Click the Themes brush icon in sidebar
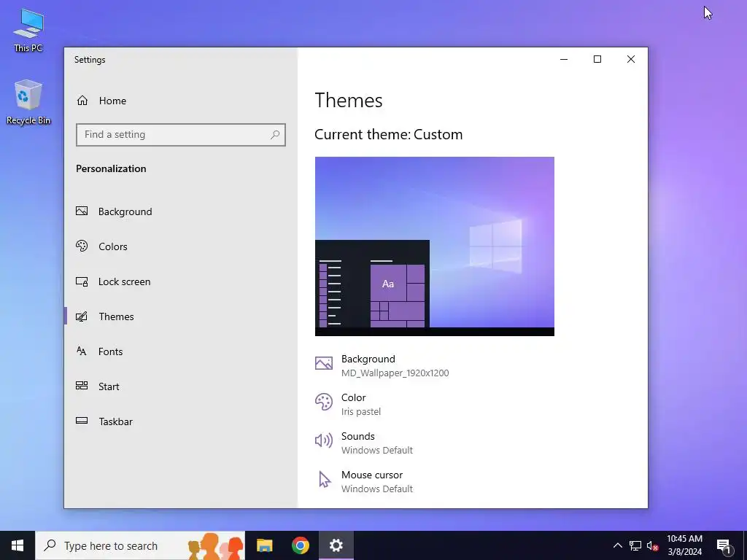 [82, 316]
